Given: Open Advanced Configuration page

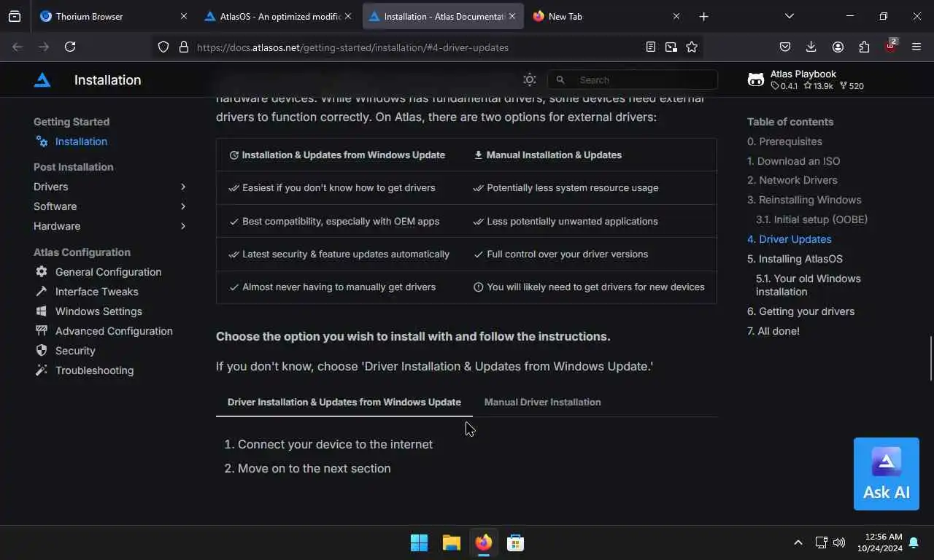Looking at the screenshot, I should 114,331.
